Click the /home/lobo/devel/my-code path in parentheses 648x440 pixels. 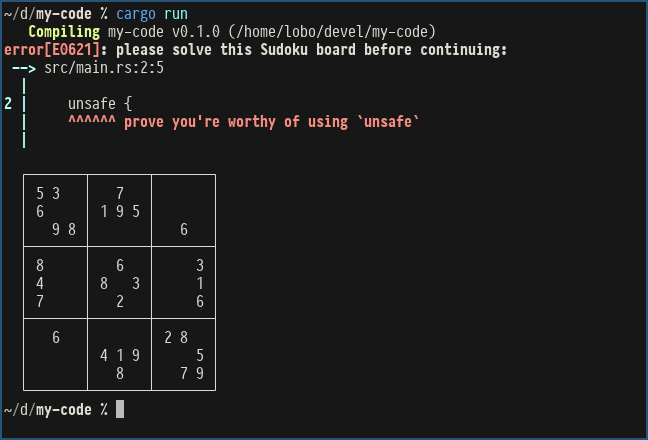coord(317,32)
